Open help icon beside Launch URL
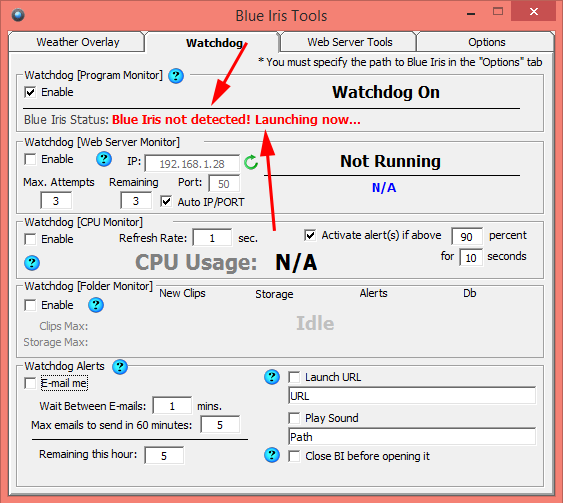Viewport: 563px width, 503px height. (x=272, y=377)
